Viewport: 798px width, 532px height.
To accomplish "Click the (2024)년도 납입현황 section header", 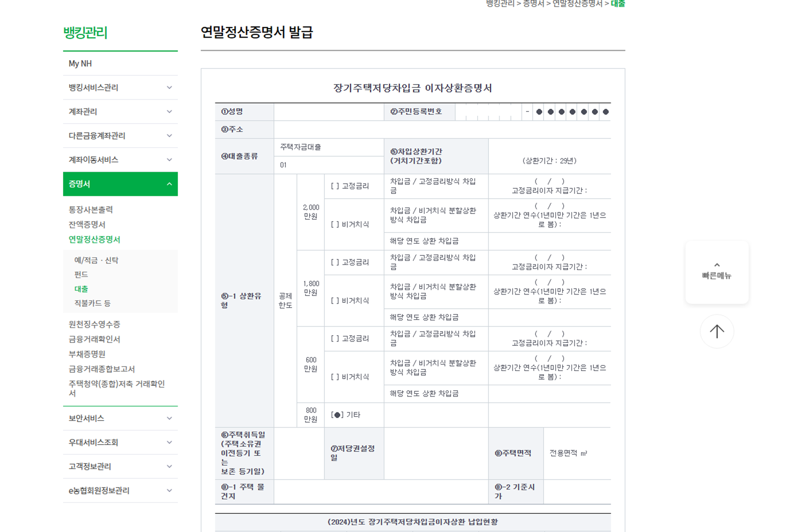I will 413,522.
